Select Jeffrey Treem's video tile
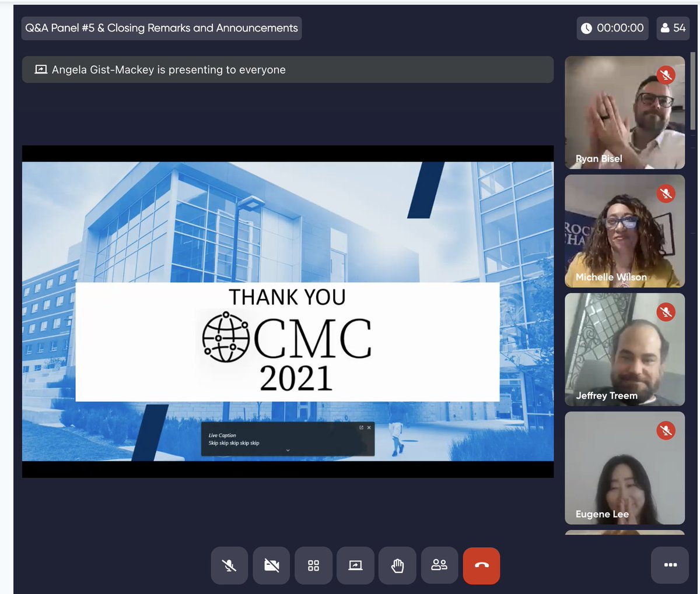 tap(625, 350)
